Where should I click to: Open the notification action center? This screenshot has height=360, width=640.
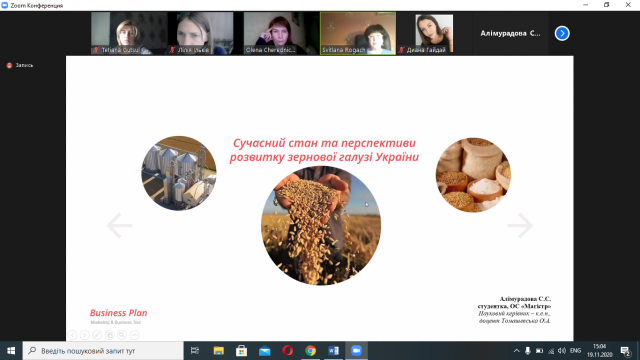click(625, 351)
